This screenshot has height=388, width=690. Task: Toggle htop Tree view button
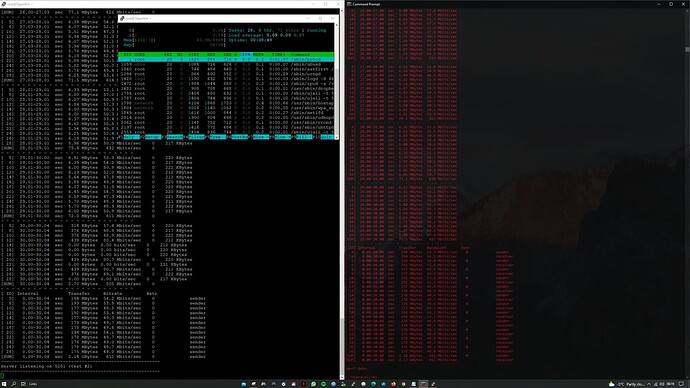pos(218,137)
